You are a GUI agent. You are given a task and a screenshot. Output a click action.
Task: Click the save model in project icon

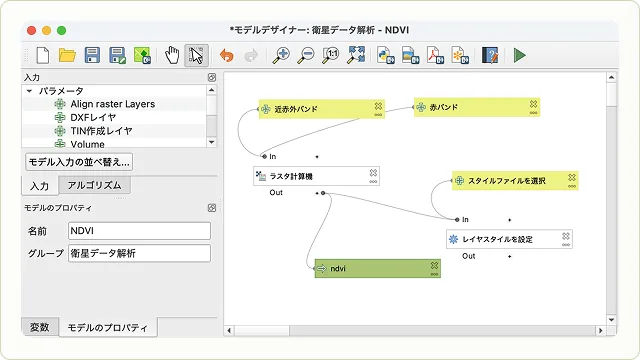point(142,55)
